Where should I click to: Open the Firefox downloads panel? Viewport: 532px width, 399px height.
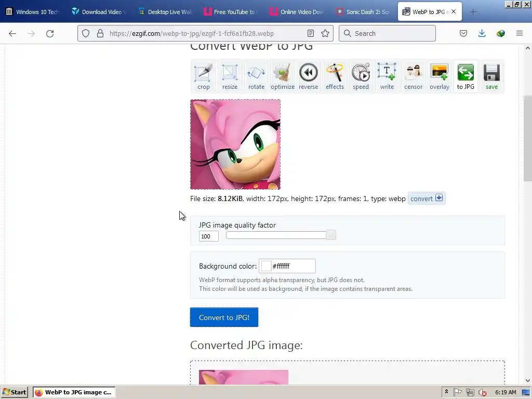[x=482, y=33]
